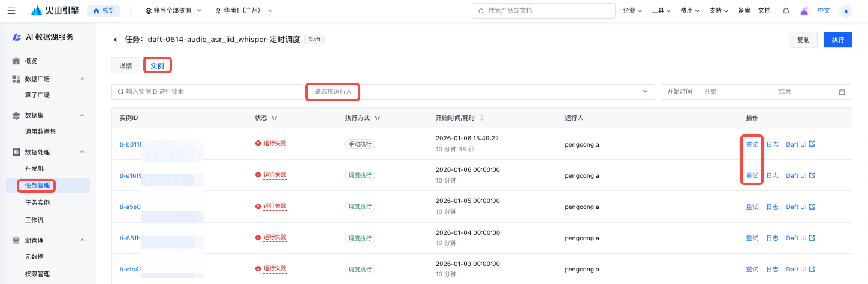Open 通用数据集 in sidebar
This screenshot has width=868, height=284.
40,131
